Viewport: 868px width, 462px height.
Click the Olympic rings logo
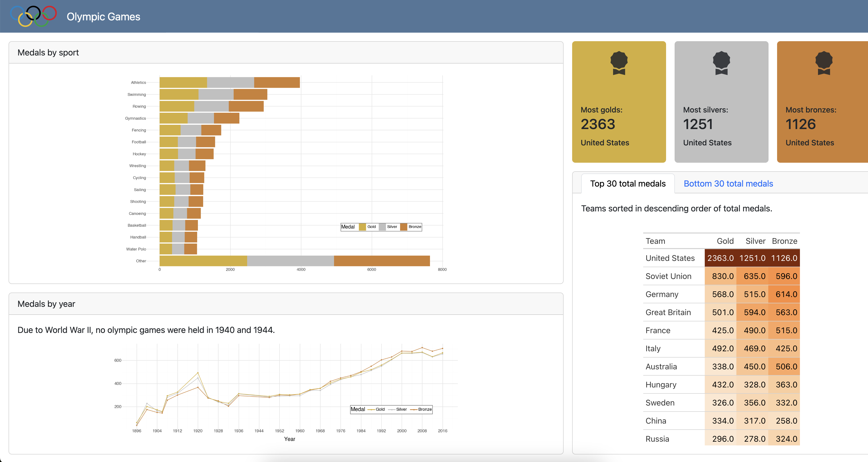point(33,16)
